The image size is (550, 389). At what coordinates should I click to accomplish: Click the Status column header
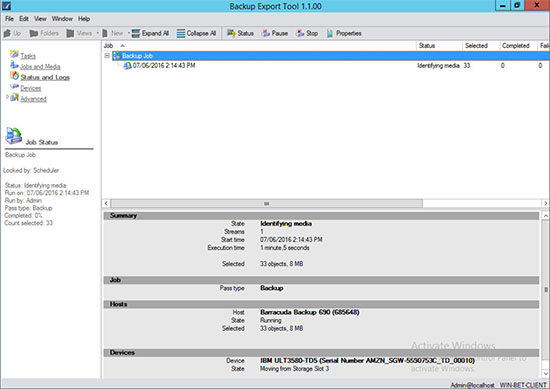point(439,46)
